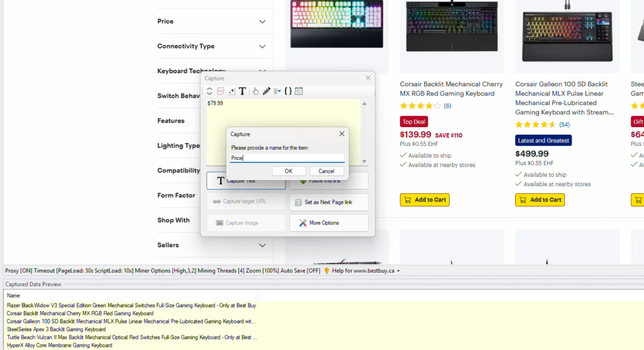This screenshot has height=350, width=644.
Task: Click the $79.99 captured text value
Action: (215, 103)
